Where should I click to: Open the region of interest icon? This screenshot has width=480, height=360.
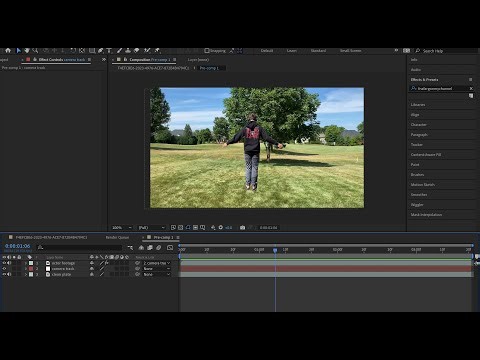[195, 227]
